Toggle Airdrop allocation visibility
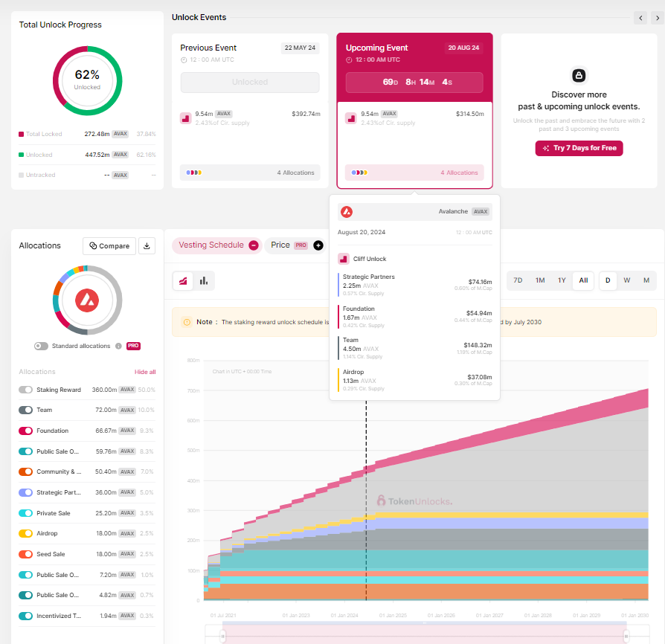The height and width of the screenshot is (644, 665). click(x=26, y=533)
